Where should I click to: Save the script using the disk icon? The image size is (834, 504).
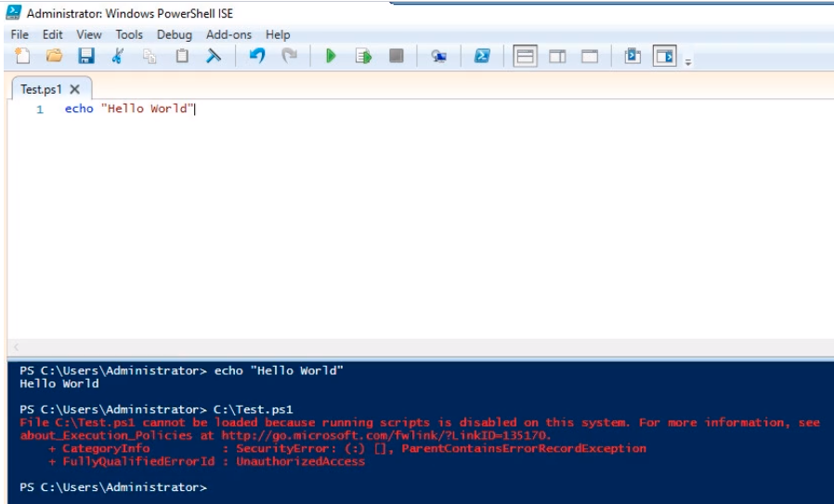pos(85,57)
